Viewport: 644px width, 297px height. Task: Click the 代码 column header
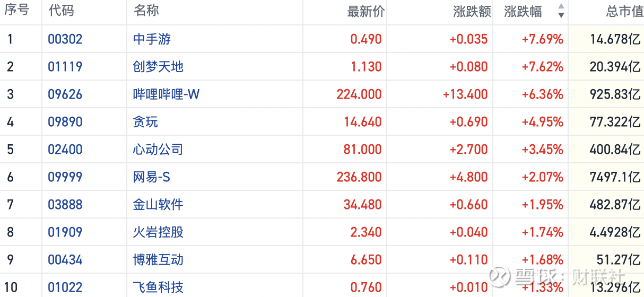point(61,11)
